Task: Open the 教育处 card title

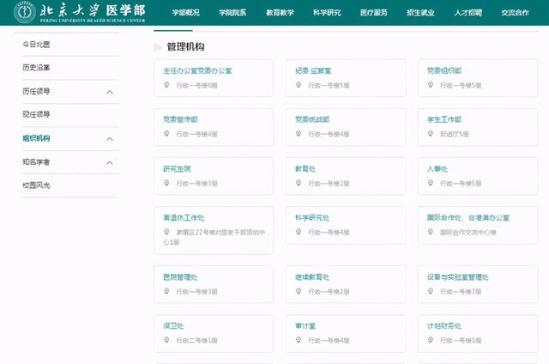Action: 305,169
